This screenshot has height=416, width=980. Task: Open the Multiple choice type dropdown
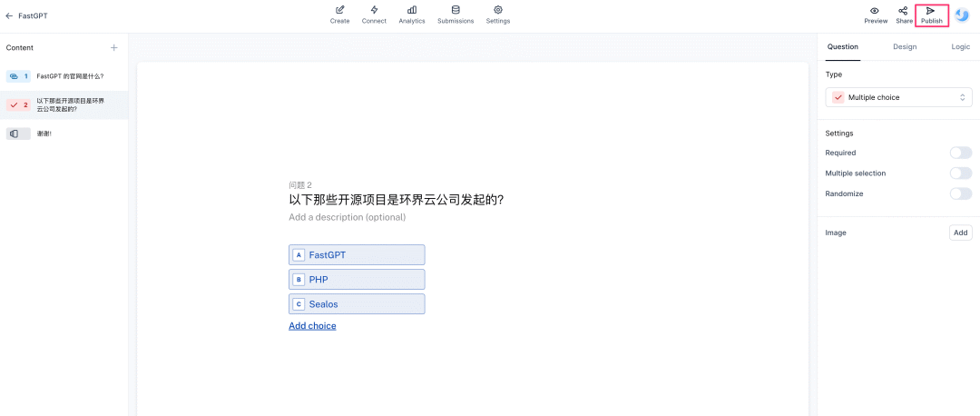click(898, 97)
